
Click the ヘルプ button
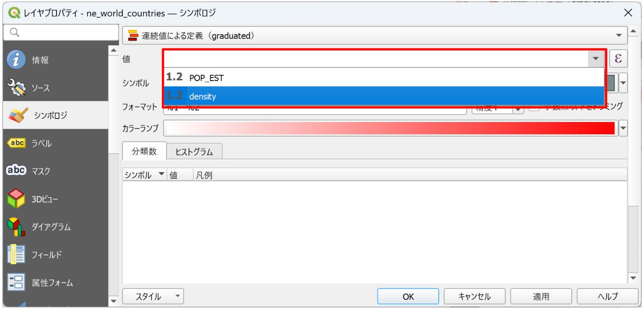tap(607, 297)
